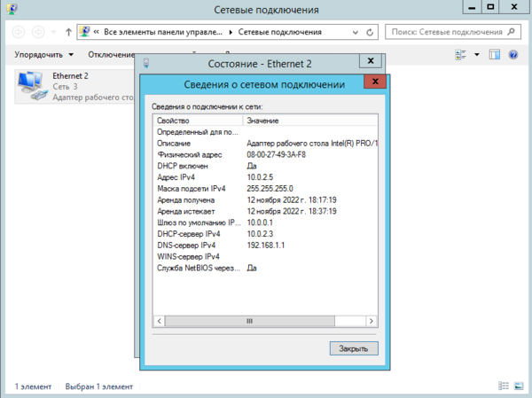532x398 pixels.
Task: Expand the view options dropdown arrow
Action: coord(476,55)
